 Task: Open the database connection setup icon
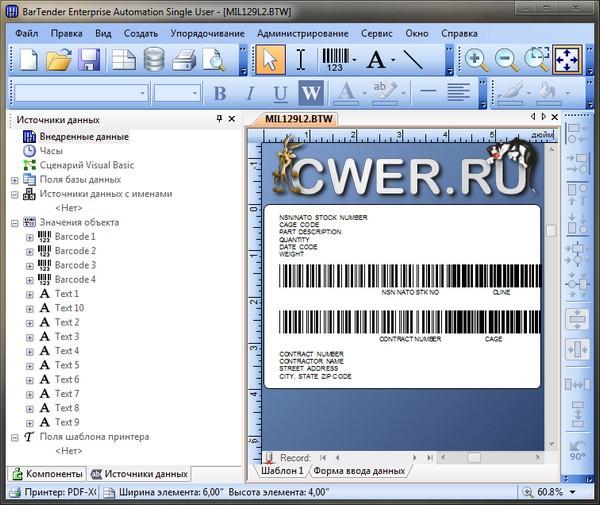point(154,60)
